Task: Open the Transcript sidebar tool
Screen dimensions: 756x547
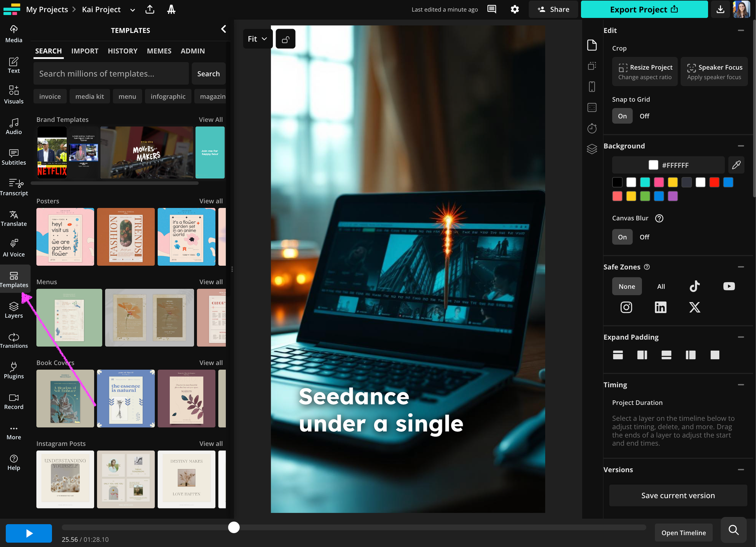Action: point(14,187)
